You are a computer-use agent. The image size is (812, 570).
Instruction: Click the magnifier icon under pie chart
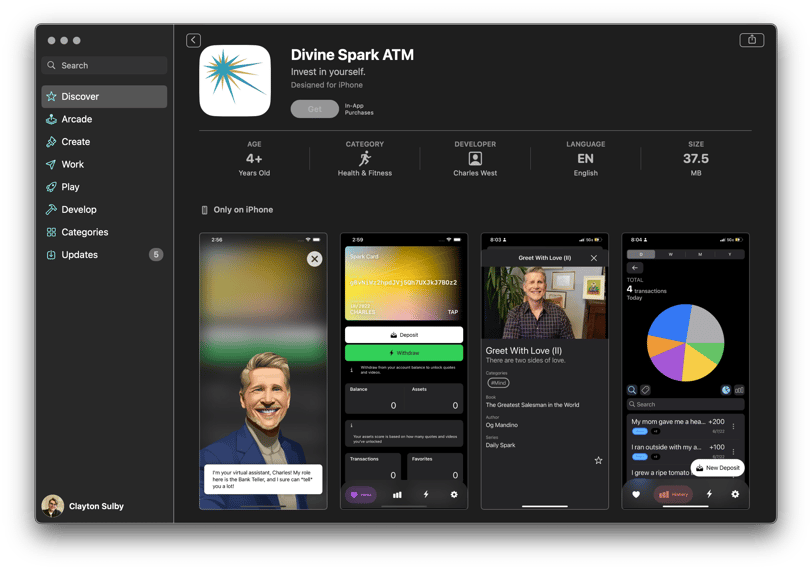coord(632,390)
